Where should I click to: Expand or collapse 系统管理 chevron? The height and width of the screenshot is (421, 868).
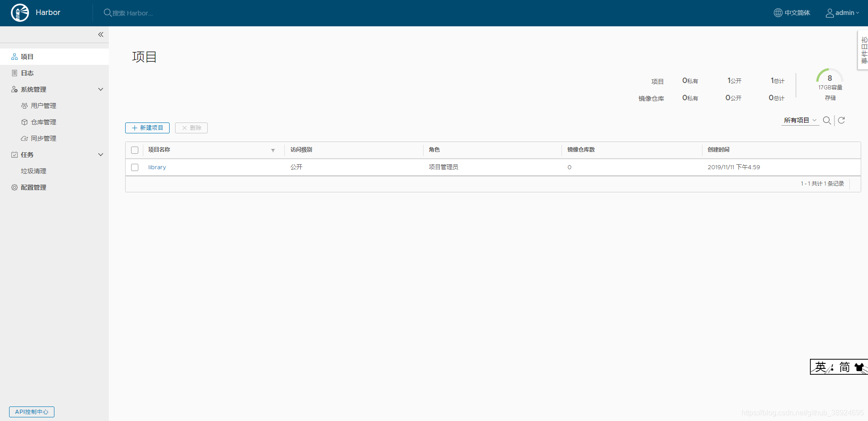pyautogui.click(x=101, y=89)
